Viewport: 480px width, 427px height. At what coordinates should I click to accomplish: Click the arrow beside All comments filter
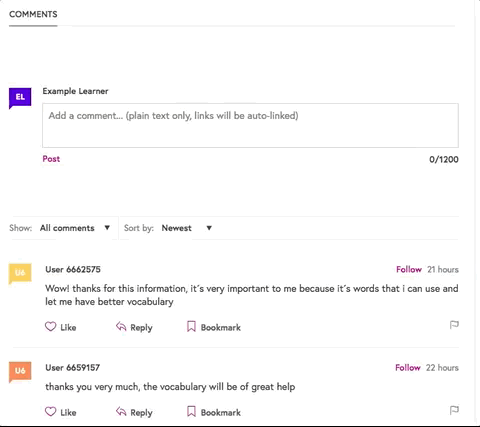[x=107, y=228]
